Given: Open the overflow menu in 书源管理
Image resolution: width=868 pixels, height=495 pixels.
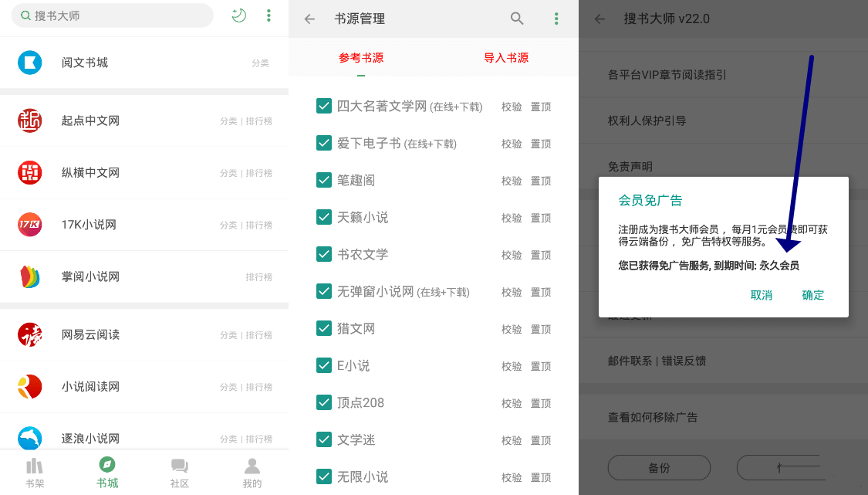Looking at the screenshot, I should click(556, 19).
